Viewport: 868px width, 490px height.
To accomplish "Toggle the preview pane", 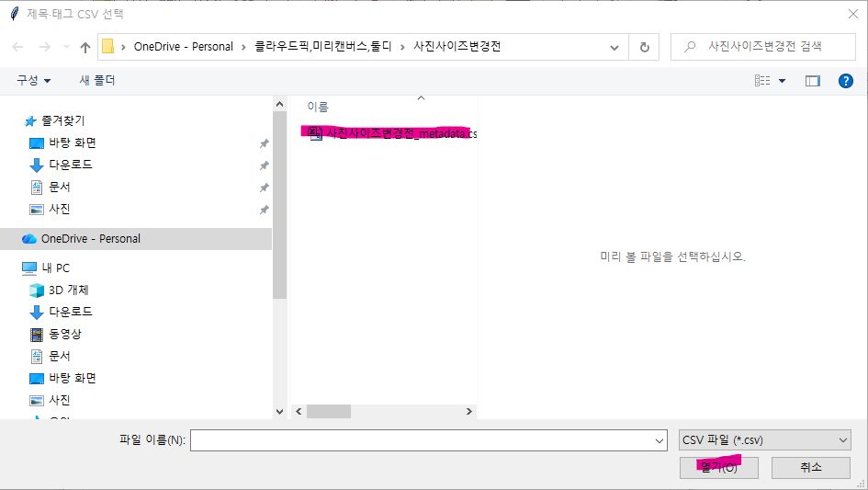I will pos(812,81).
